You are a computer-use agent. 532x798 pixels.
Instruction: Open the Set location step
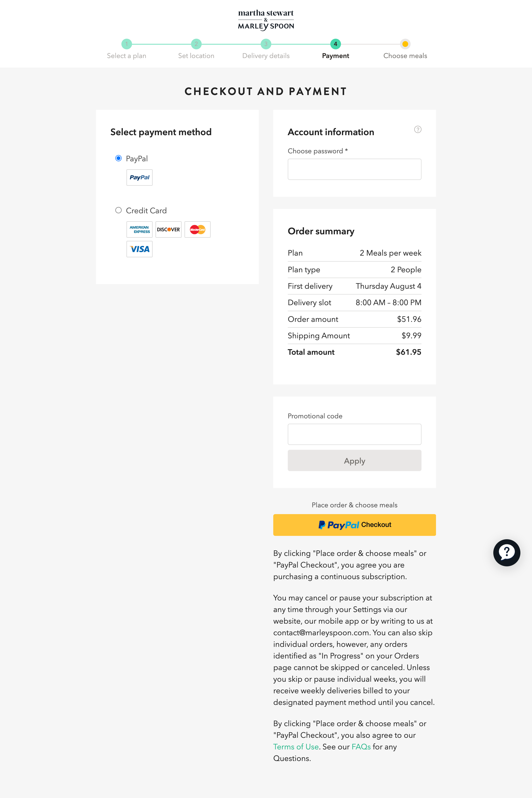[196, 44]
